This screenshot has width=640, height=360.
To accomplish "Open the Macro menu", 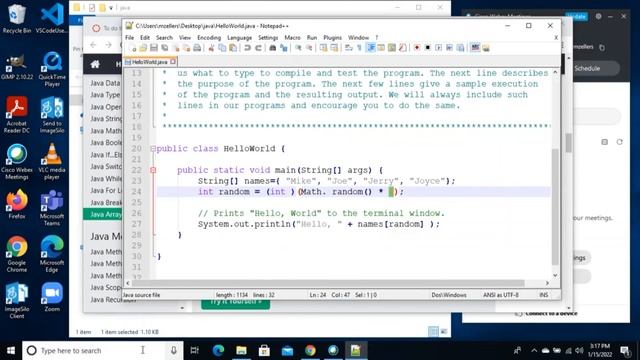I will [292, 38].
